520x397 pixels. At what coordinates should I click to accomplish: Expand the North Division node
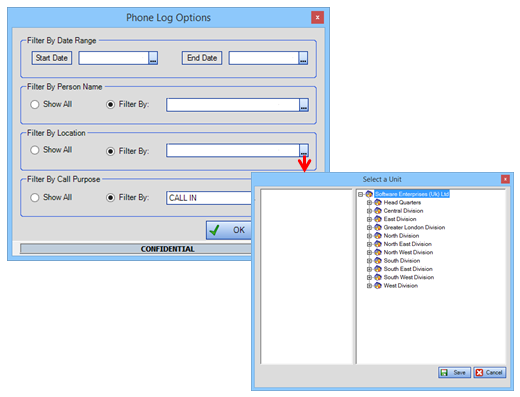369,236
